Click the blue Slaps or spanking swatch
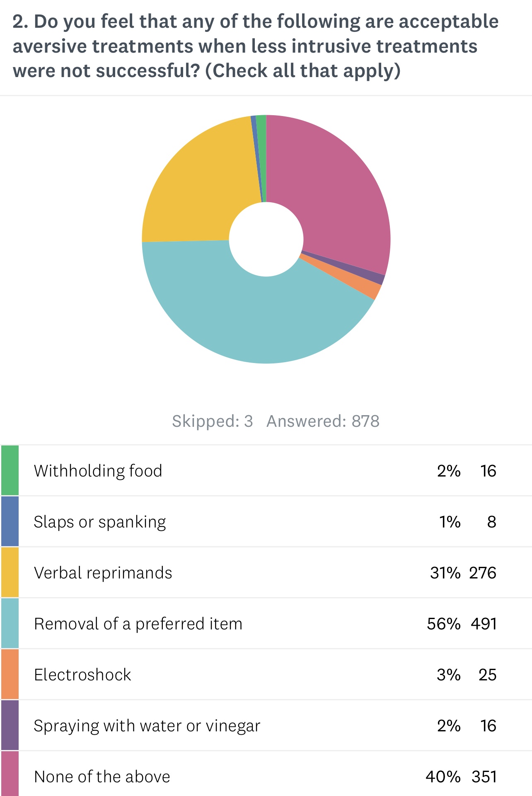Viewport: 532px width, 796px height. (x=10, y=521)
